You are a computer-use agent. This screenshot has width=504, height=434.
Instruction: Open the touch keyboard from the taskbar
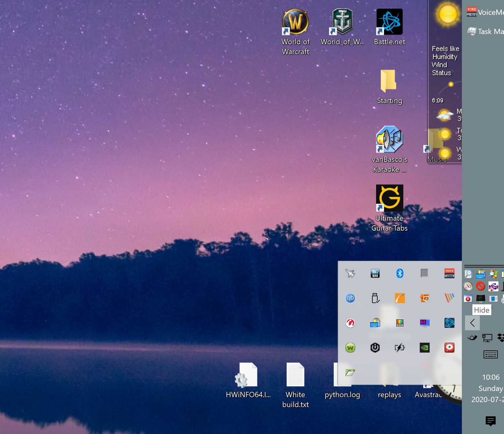tap(490, 354)
